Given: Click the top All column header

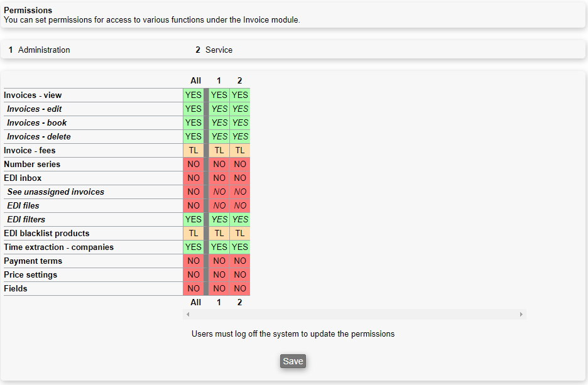Looking at the screenshot, I should click(x=196, y=81).
